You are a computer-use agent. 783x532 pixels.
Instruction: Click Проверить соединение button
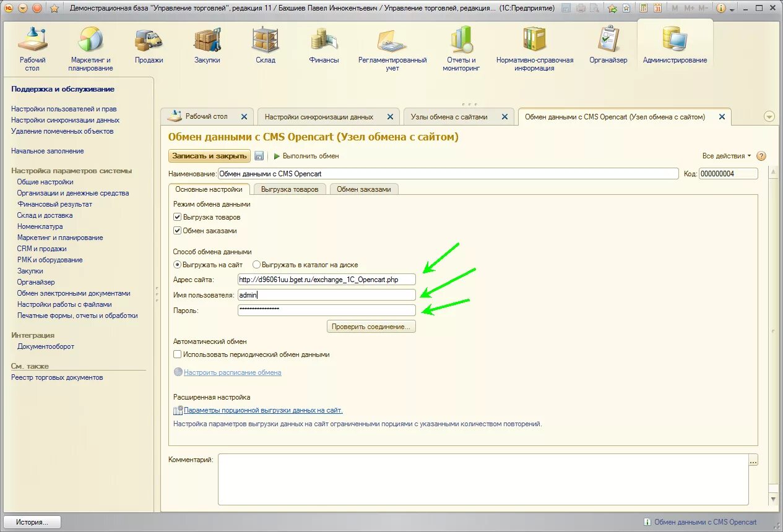[x=371, y=326]
